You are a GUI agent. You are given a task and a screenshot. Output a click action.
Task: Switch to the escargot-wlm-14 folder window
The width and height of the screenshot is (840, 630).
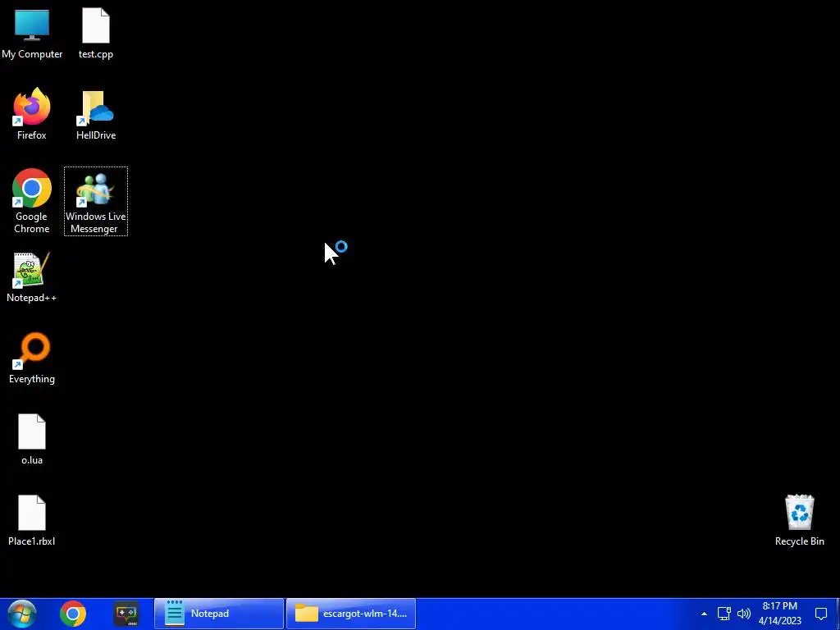coord(351,614)
